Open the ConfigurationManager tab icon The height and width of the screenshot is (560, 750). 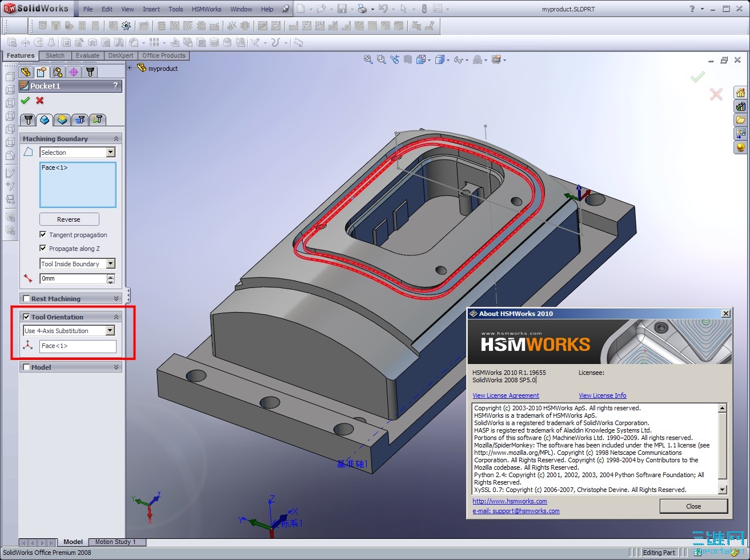click(58, 72)
